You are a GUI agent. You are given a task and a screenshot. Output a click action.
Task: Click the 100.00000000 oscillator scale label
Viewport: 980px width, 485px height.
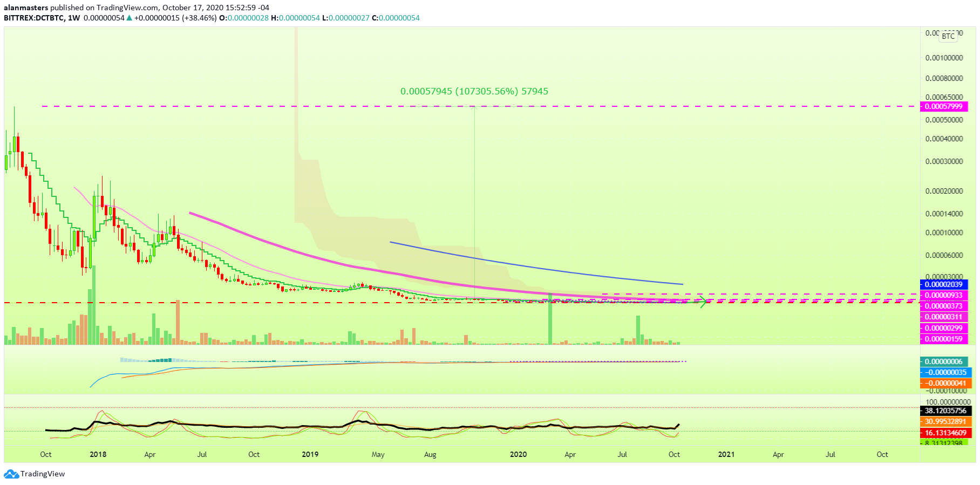point(948,402)
